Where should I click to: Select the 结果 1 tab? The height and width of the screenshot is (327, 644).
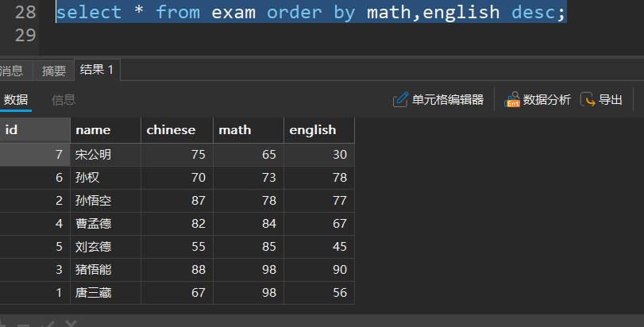pyautogui.click(x=97, y=70)
